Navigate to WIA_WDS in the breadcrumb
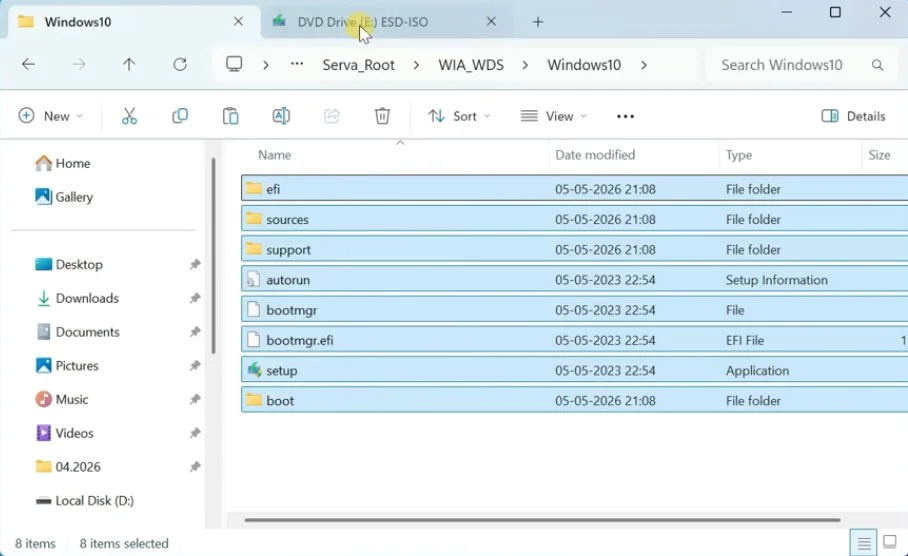The width and height of the screenshot is (908, 556). pyautogui.click(x=471, y=65)
